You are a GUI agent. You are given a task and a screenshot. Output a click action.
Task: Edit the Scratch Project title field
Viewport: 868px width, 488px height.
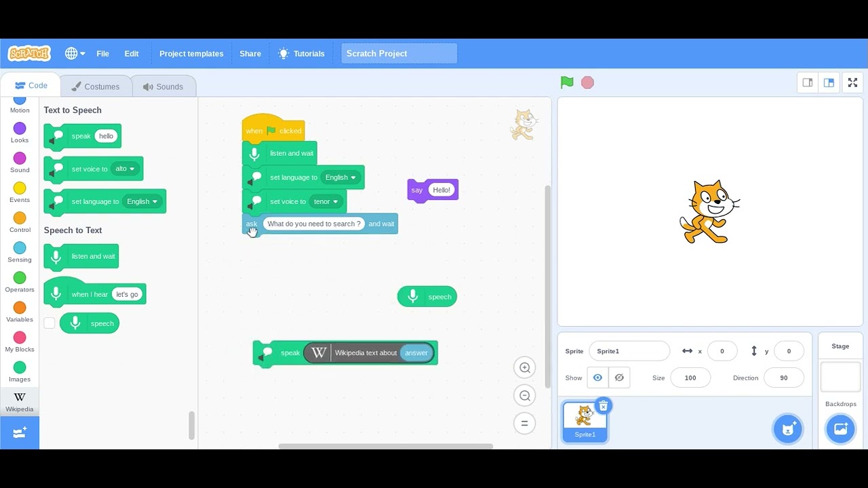click(399, 54)
